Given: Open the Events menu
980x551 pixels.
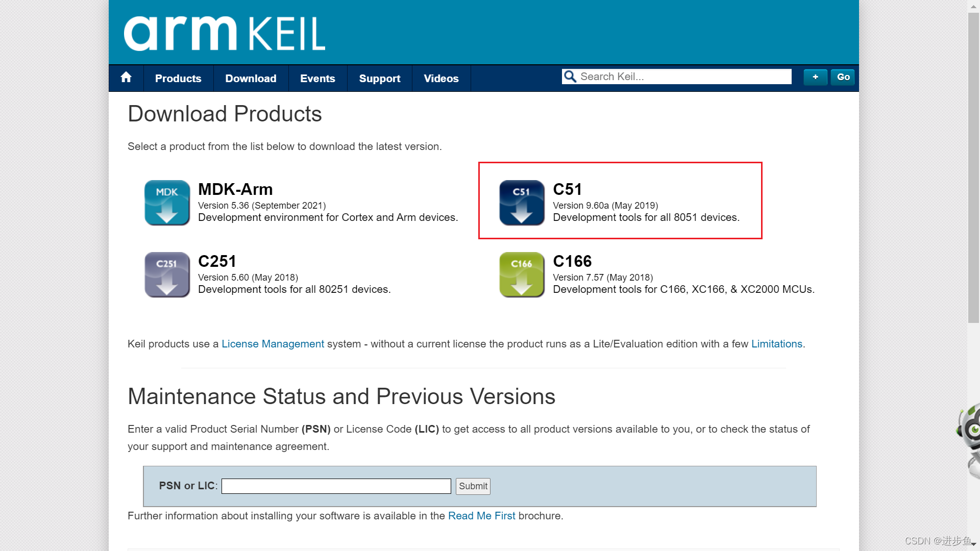Looking at the screenshot, I should (317, 78).
